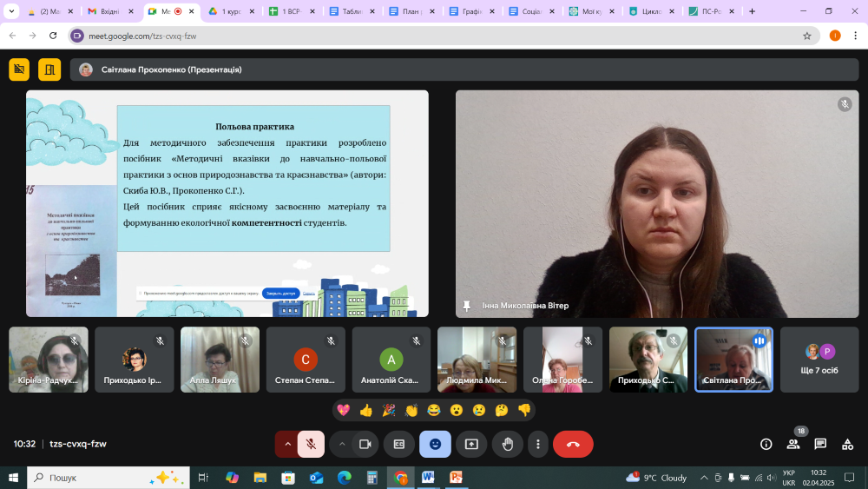Screen dimensions: 868x489
Task: Send the heart reaction emoji
Action: (343, 410)
